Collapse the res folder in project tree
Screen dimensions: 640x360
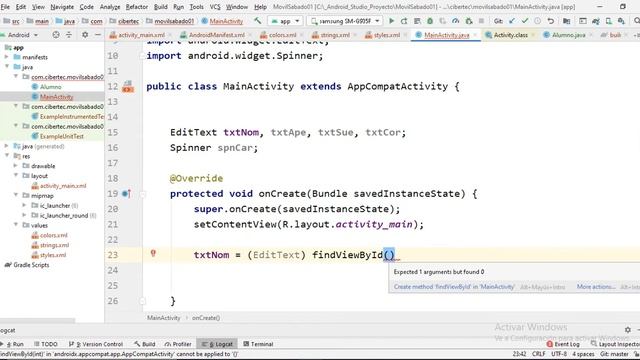[7, 156]
